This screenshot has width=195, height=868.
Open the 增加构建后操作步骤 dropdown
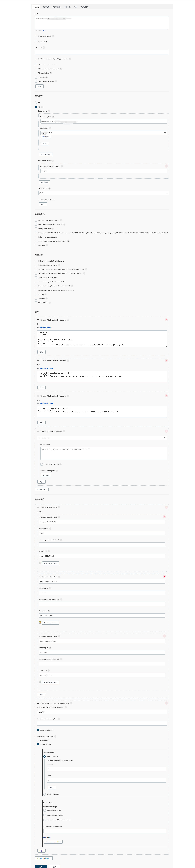pos(44,858)
